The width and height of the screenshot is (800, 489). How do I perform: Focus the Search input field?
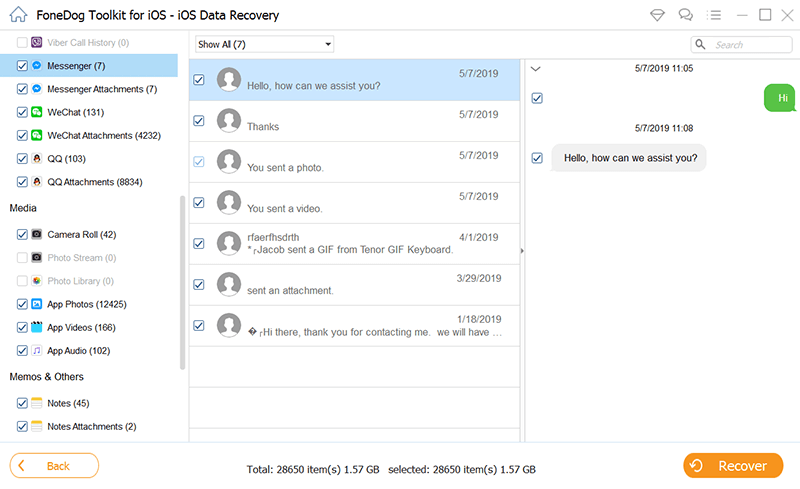[741, 44]
